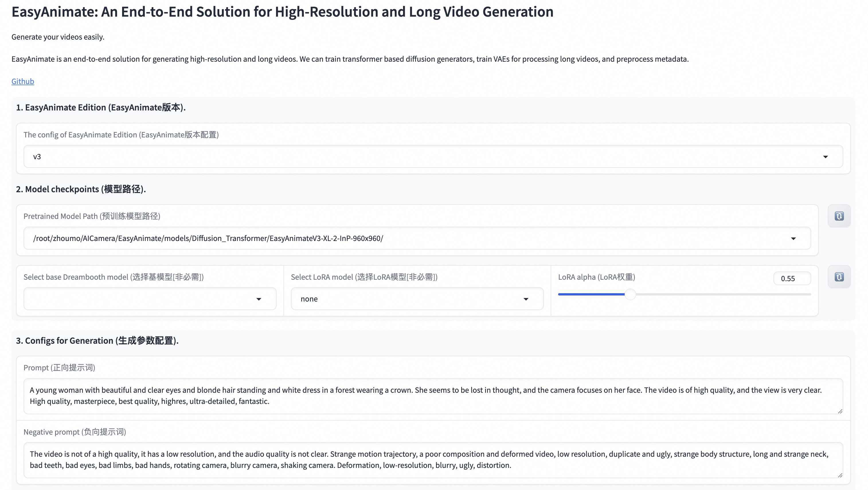Screen dimensions: 868x490
Task: Click the LoRA model field showing none
Action: click(417, 299)
